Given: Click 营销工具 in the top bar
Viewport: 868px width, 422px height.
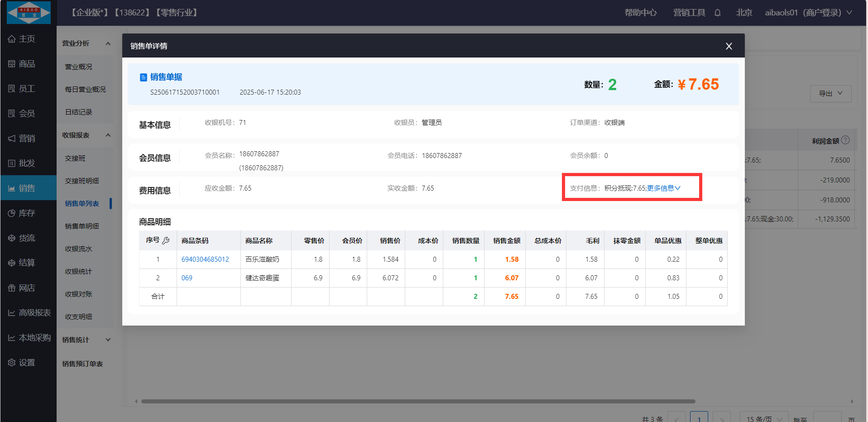Looking at the screenshot, I should [689, 13].
